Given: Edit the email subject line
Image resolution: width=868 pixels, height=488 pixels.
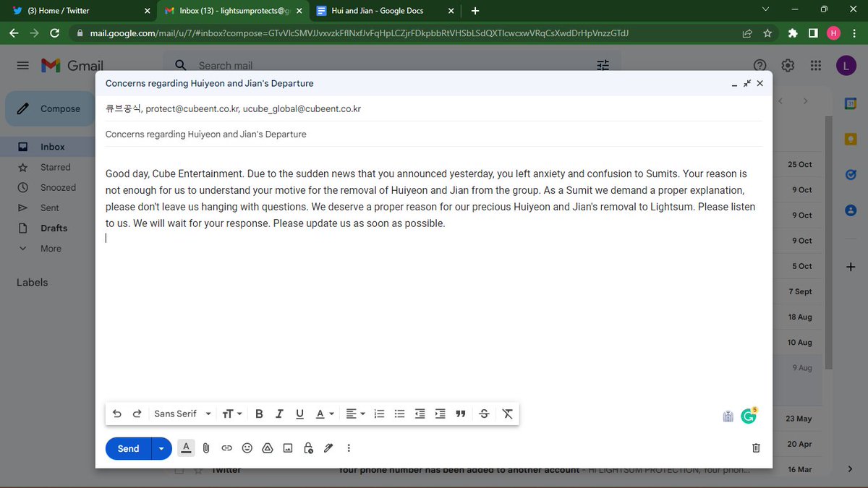Looking at the screenshot, I should (433, 134).
